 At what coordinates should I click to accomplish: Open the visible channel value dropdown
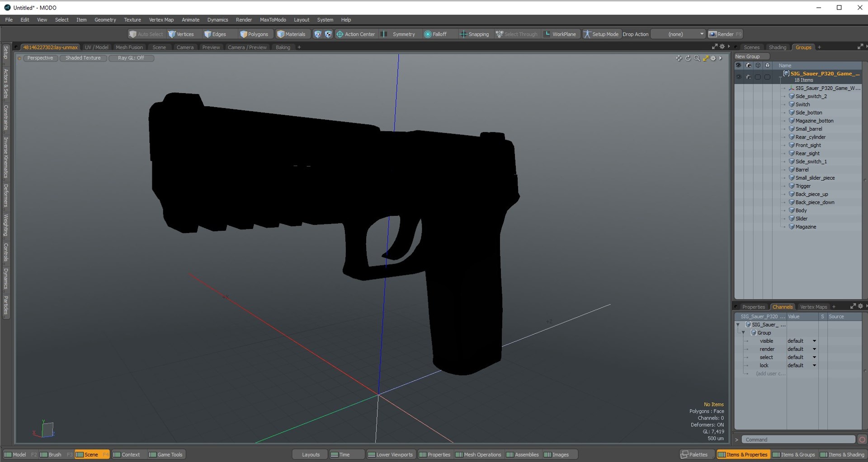802,341
